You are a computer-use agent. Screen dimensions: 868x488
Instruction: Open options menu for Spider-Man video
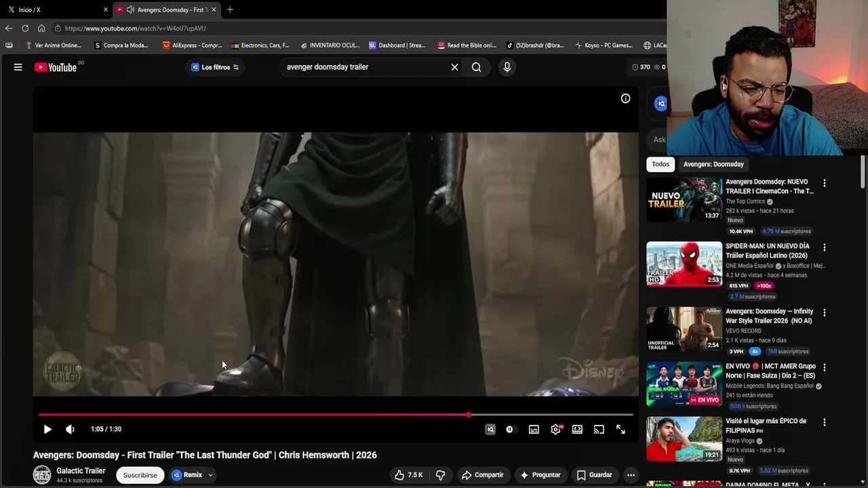[825, 247]
